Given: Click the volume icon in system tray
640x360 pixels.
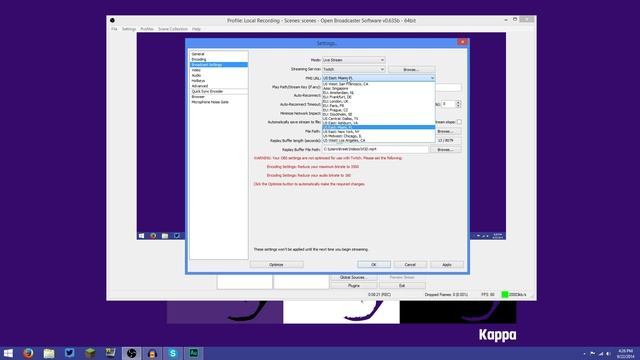Looking at the screenshot, I should (x=608, y=353).
